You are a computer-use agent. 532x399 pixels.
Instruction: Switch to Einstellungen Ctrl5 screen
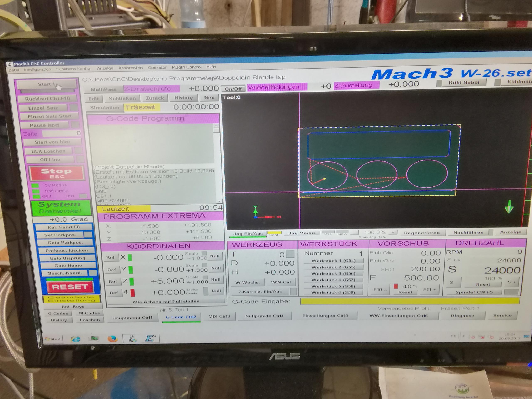click(325, 315)
